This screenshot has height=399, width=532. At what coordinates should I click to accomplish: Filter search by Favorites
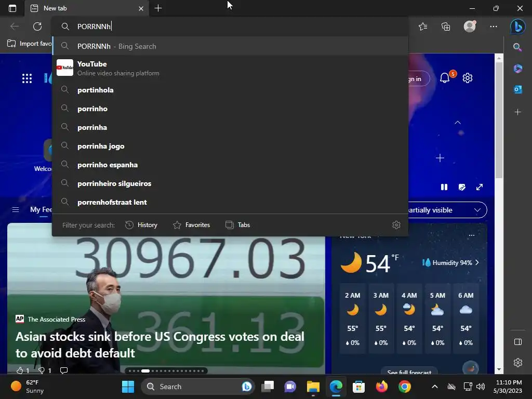[x=191, y=225]
